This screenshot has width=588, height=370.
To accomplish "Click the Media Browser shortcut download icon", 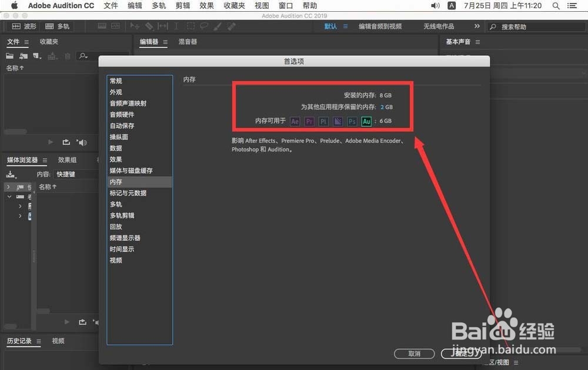I will point(11,174).
